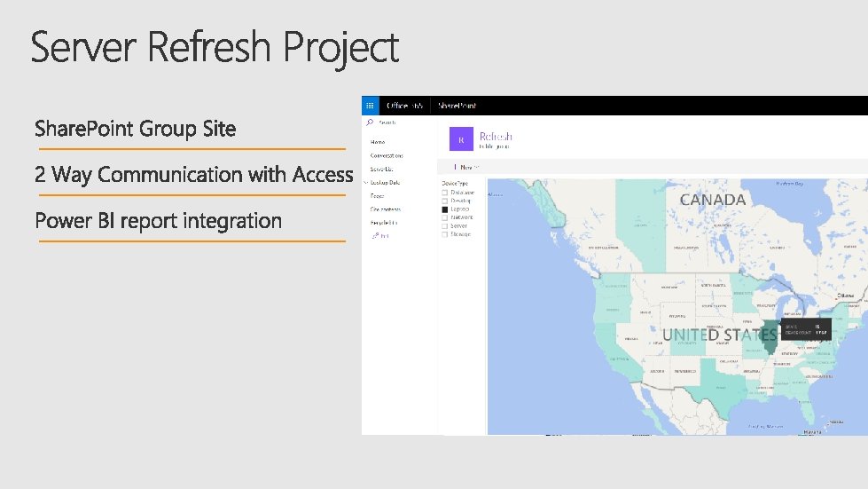Click the plus icon beside New
Screen dimensions: 868x489
[x=456, y=166]
